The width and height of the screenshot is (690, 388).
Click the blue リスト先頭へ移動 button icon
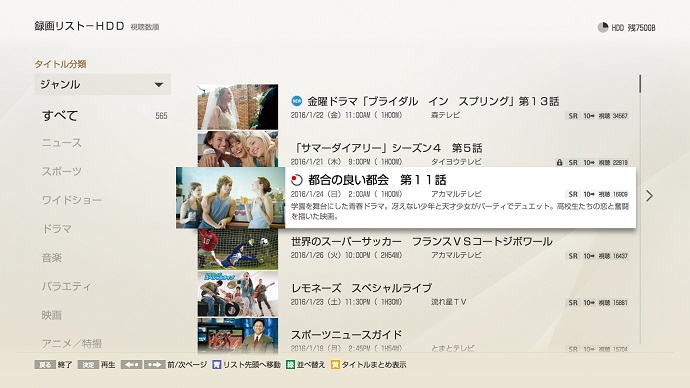216,365
